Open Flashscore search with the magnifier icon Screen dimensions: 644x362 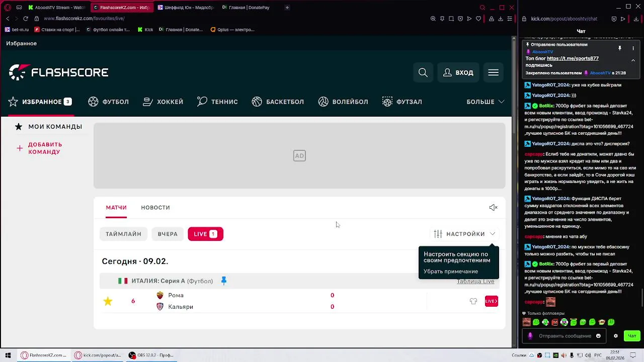coord(423,73)
